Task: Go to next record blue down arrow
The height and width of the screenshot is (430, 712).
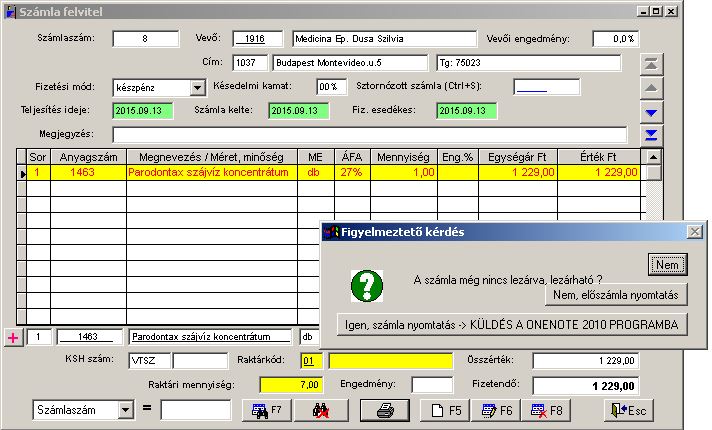Action: coord(651,112)
